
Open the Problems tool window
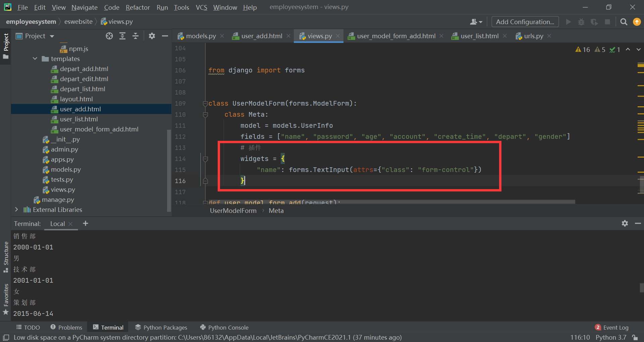66,327
